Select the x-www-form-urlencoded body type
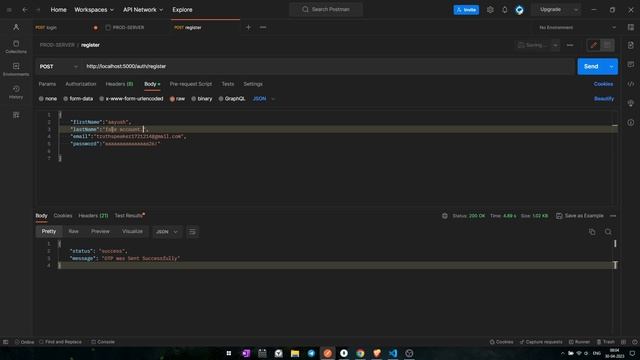This screenshot has height=360, width=640. 131,99
